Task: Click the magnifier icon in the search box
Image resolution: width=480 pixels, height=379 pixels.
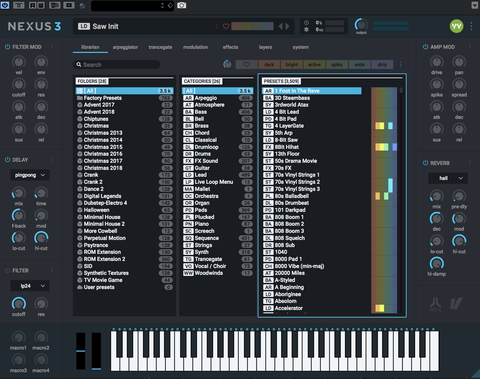Action: 79,65
